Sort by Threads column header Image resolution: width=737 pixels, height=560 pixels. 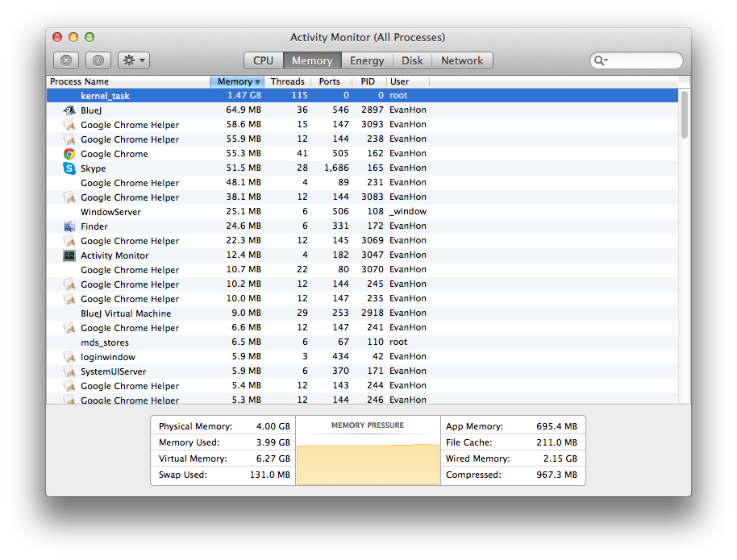(x=288, y=81)
